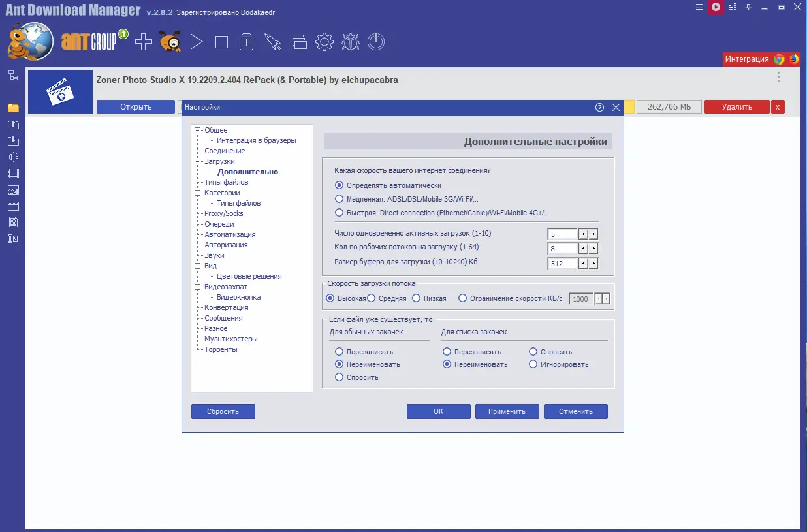807x532 pixels.
Task: Select the archive sidebar category
Action: coord(13,238)
